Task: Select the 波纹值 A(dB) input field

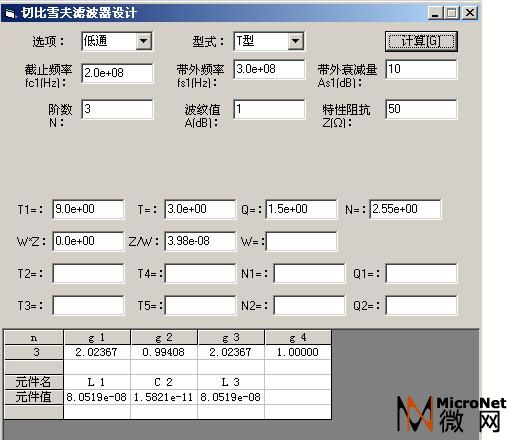Action: [269, 109]
